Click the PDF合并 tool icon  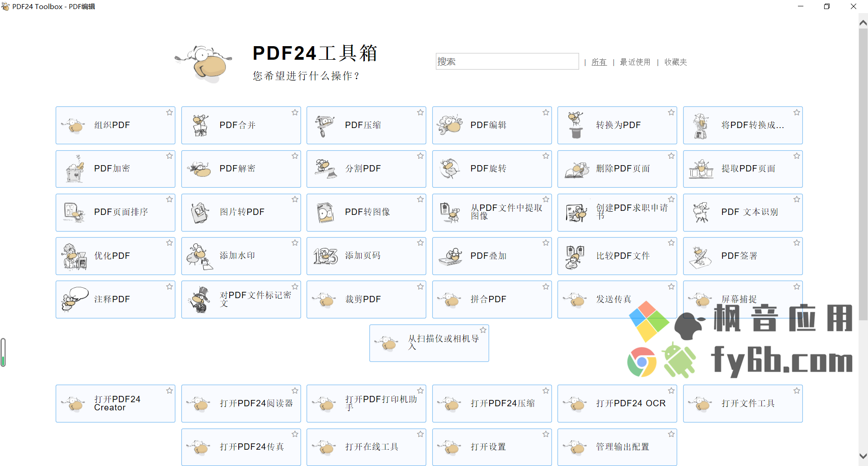click(x=200, y=125)
